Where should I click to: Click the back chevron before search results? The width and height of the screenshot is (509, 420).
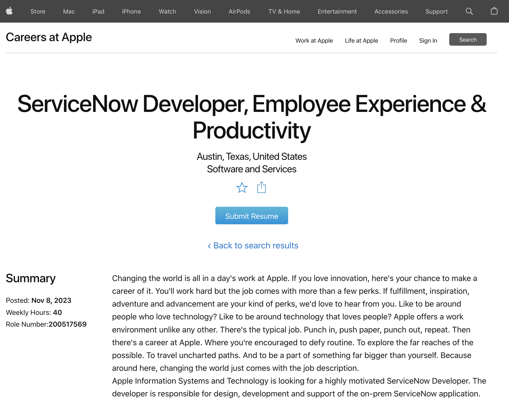(x=209, y=246)
